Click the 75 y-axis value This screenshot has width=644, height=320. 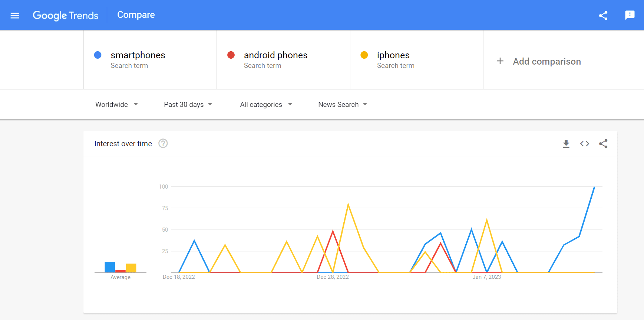[x=165, y=208]
